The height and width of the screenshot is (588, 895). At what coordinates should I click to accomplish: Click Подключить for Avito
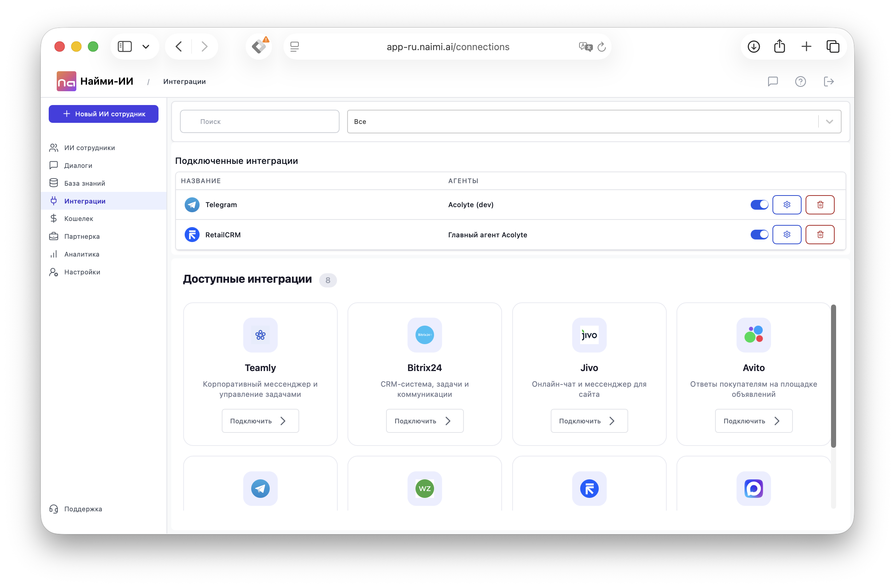click(754, 421)
